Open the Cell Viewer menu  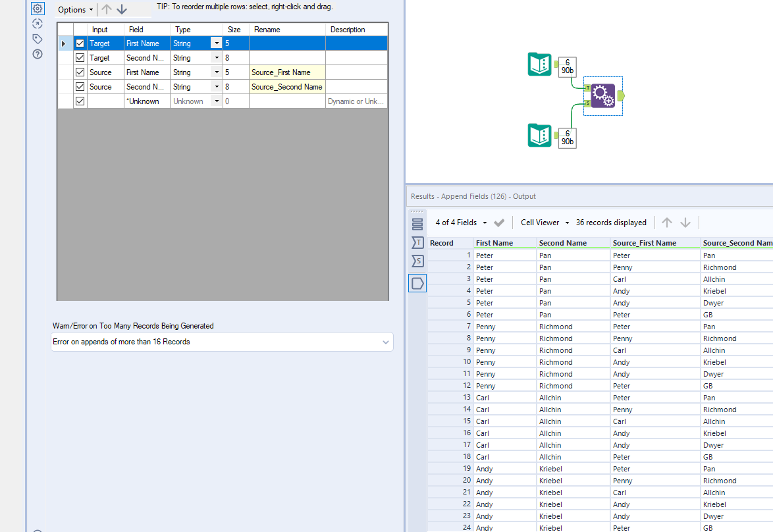coord(545,223)
